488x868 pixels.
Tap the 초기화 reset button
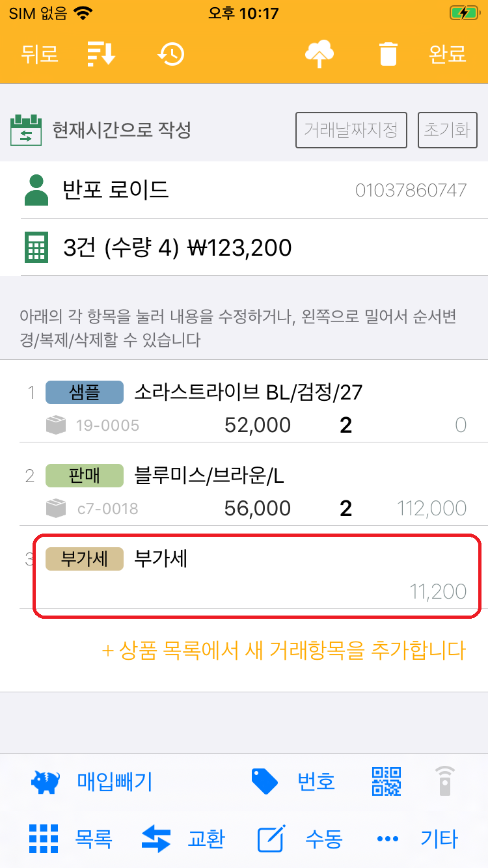447,130
